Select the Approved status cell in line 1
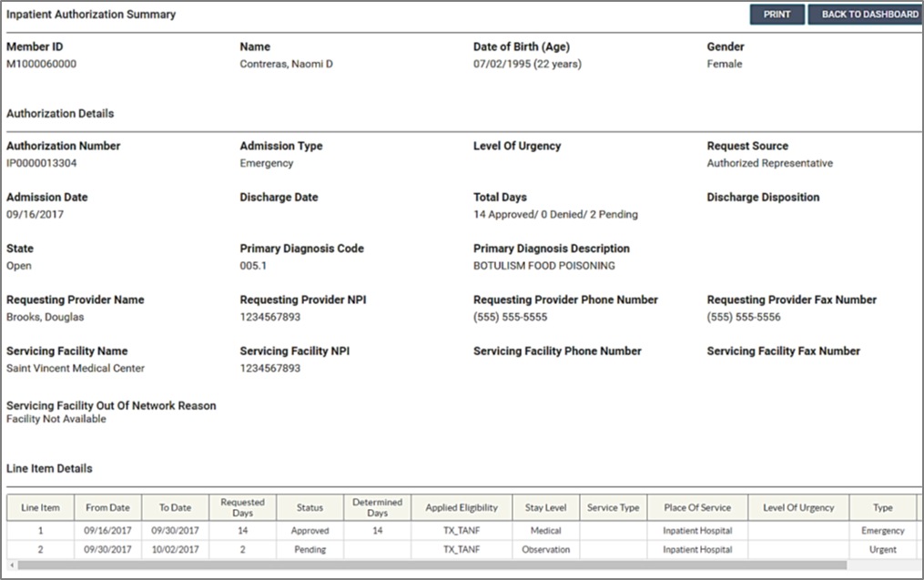The width and height of the screenshot is (924, 580). point(310,531)
